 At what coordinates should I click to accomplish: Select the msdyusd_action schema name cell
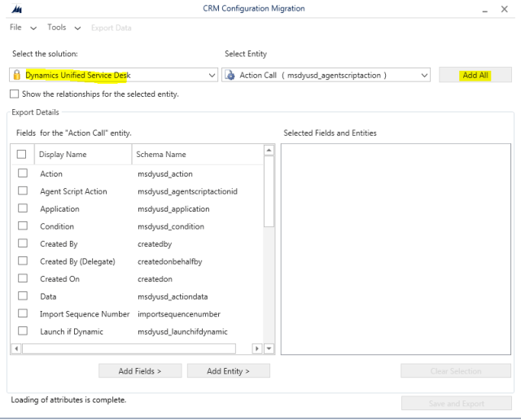[165, 174]
